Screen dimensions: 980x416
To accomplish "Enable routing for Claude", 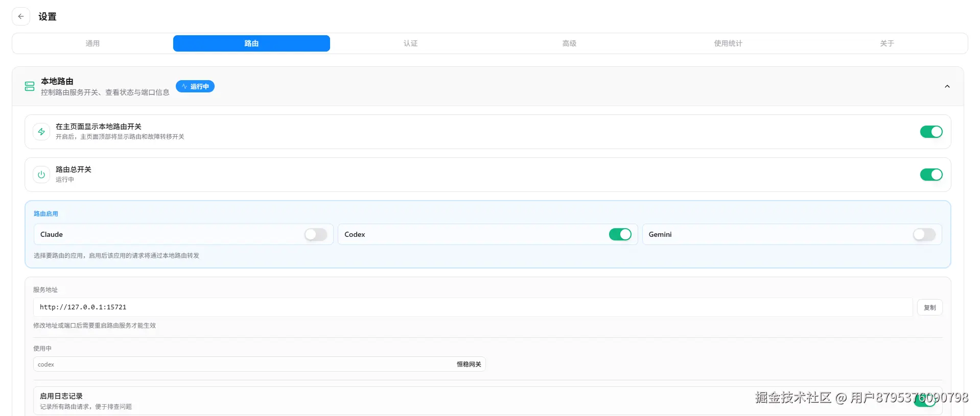I will (316, 234).
